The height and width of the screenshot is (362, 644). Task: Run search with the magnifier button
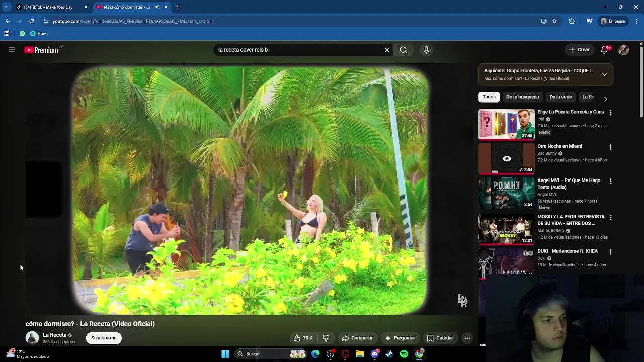[x=404, y=50]
